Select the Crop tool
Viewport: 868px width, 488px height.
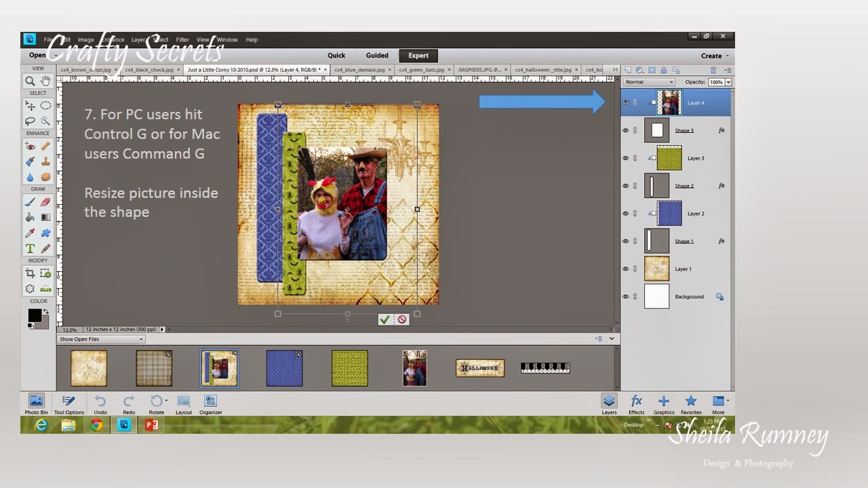pos(32,273)
